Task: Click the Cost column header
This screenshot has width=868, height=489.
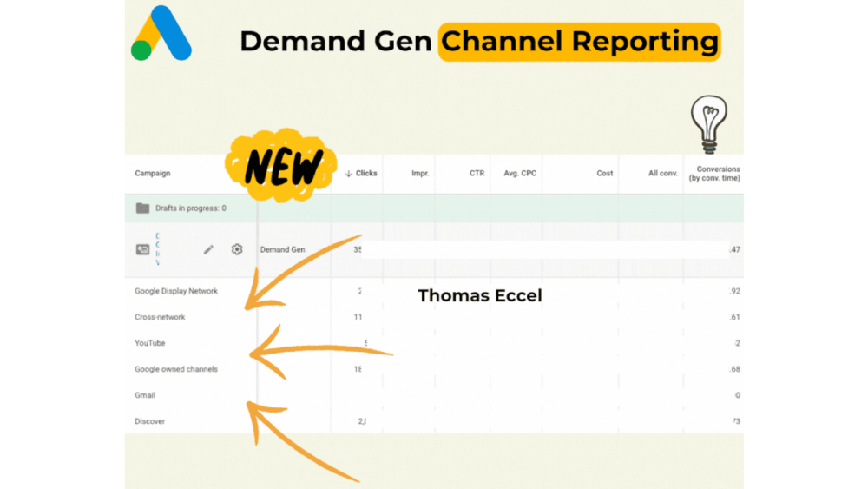Action: [604, 174]
